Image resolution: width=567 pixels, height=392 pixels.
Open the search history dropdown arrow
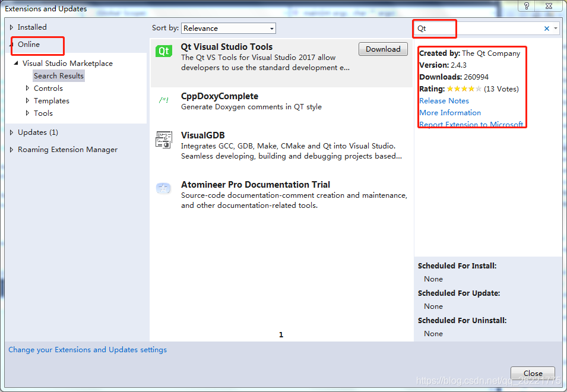556,29
